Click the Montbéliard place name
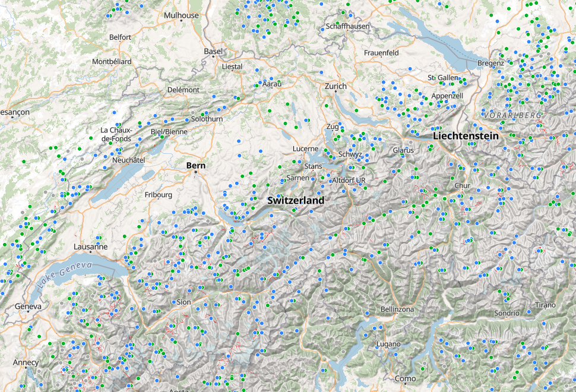Image resolution: width=576 pixels, height=392 pixels. (x=112, y=61)
